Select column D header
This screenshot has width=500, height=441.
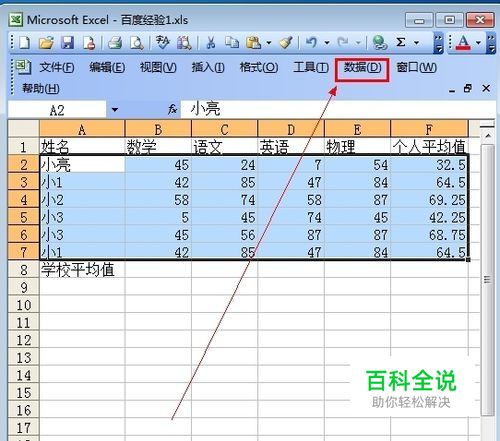coord(291,129)
